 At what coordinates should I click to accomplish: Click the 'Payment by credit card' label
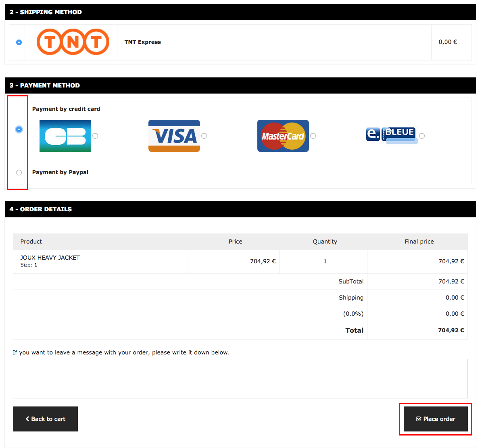click(66, 109)
